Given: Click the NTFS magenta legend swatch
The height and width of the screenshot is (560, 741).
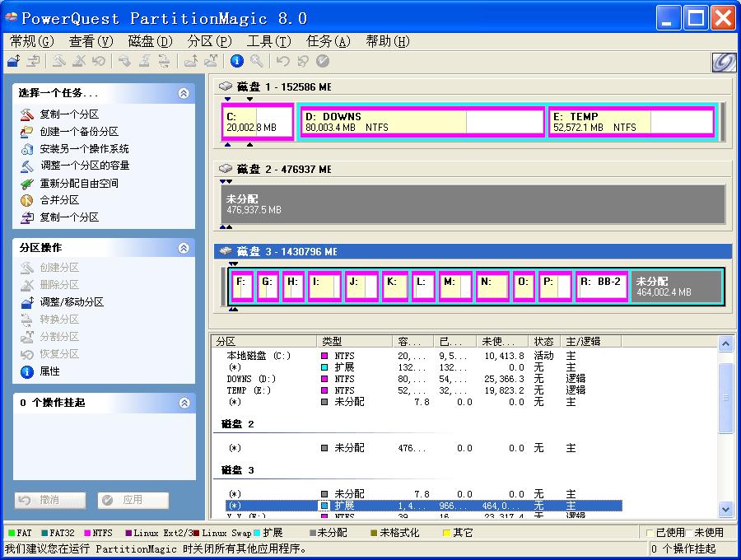Looking at the screenshot, I should click(x=87, y=533).
